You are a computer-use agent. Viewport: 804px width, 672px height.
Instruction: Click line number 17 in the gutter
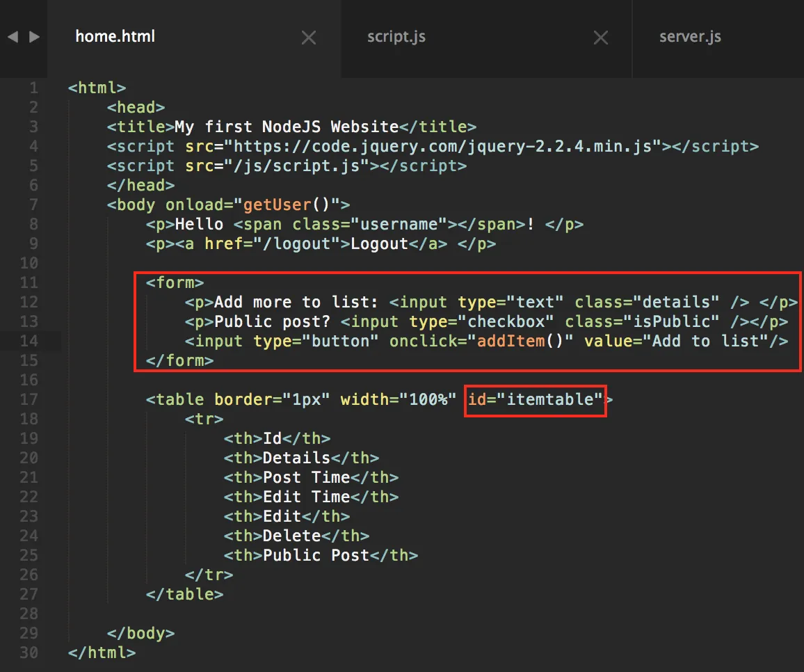[x=29, y=399]
